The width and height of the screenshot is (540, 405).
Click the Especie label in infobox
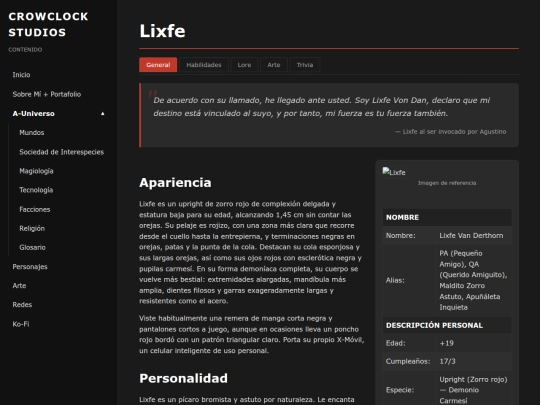click(x=400, y=390)
